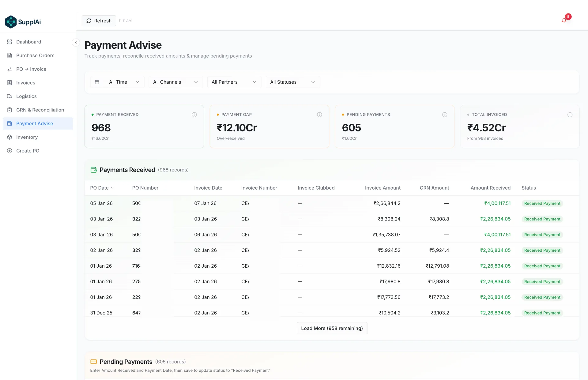This screenshot has height=380, width=588.
Task: Click the Payment Advise wallet icon in sidebar
Action: pyautogui.click(x=9, y=123)
